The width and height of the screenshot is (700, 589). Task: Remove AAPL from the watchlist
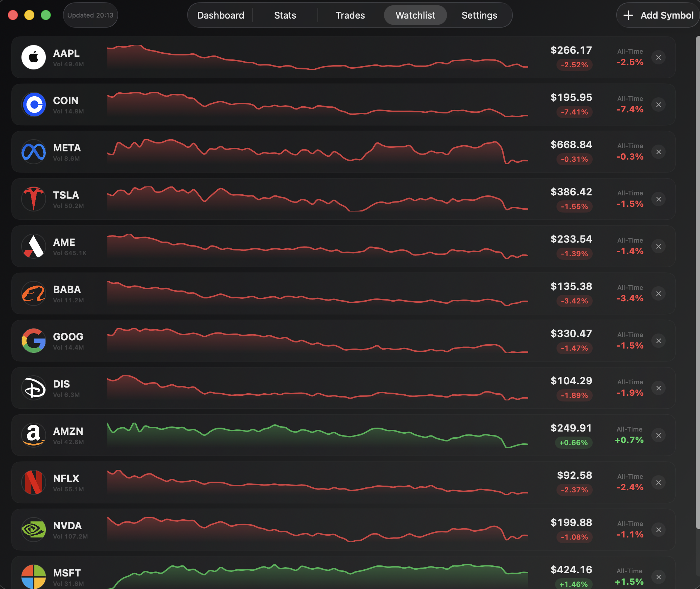pyautogui.click(x=658, y=57)
